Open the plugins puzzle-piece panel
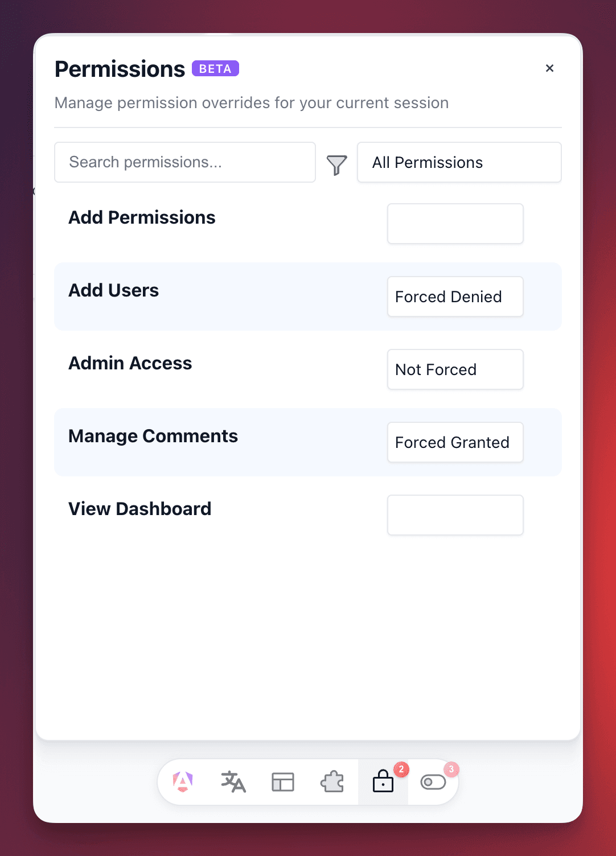616x856 pixels. point(333,781)
